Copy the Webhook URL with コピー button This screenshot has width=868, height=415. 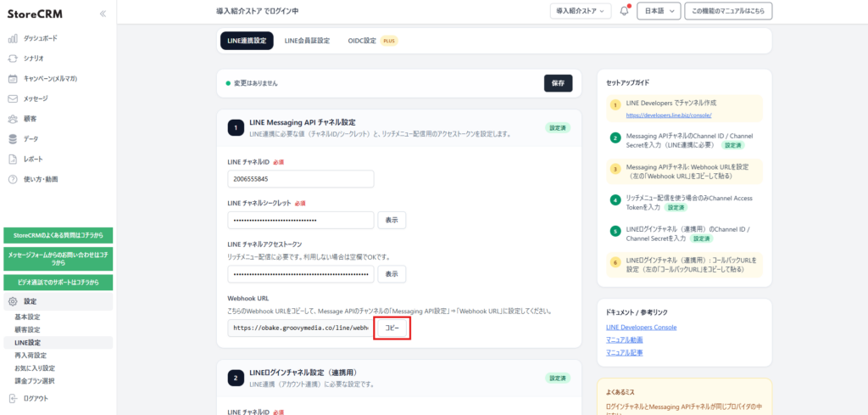[392, 328]
